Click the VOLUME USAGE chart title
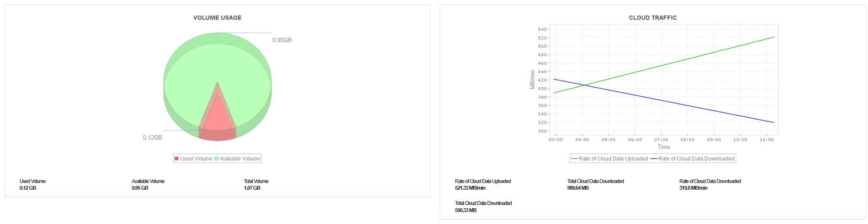Screen dimensions: 868x224 click(217, 18)
